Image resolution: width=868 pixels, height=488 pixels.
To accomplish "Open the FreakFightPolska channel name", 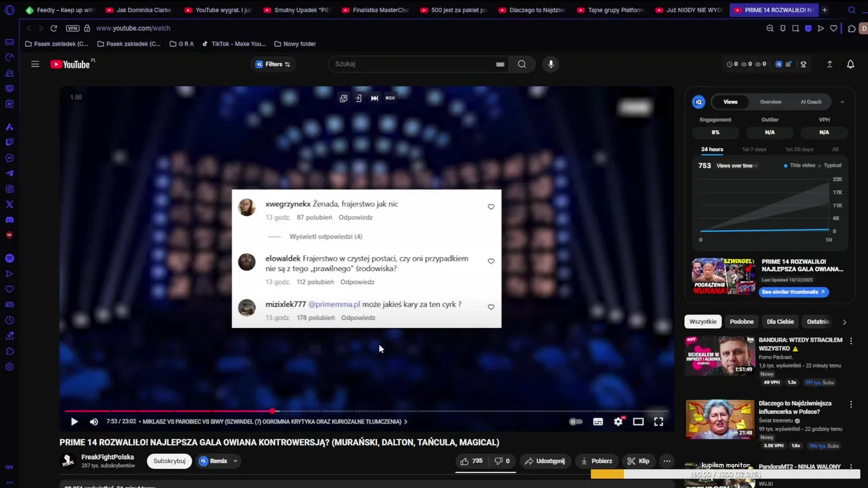I will 107,457.
